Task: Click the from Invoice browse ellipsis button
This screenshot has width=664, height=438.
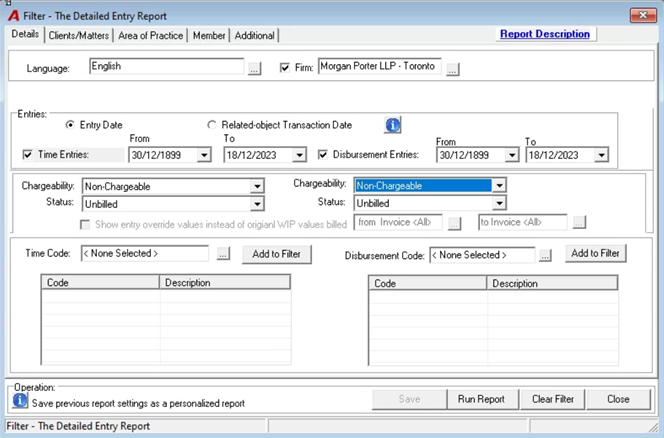Action: pos(454,223)
